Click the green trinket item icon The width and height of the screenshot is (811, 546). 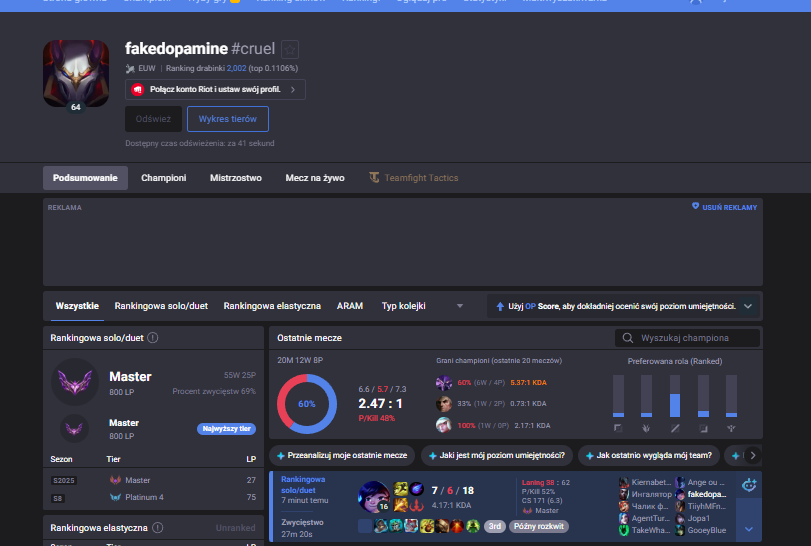[x=473, y=526]
